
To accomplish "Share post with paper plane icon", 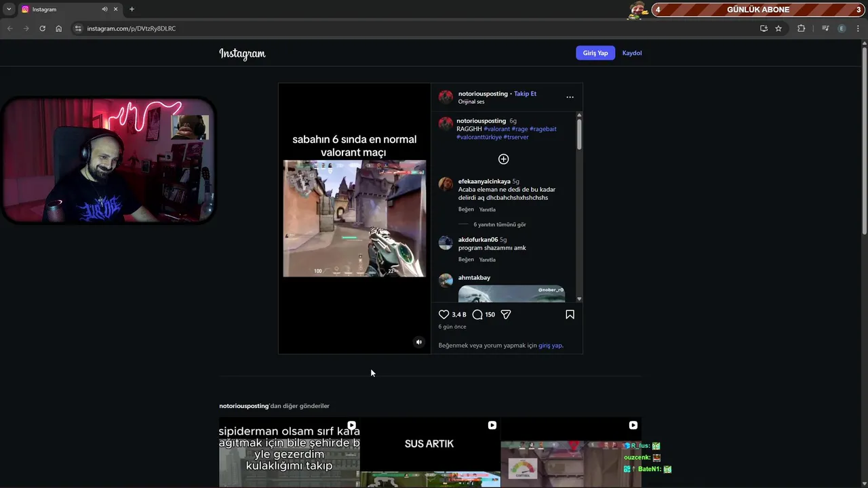I will click(x=506, y=314).
